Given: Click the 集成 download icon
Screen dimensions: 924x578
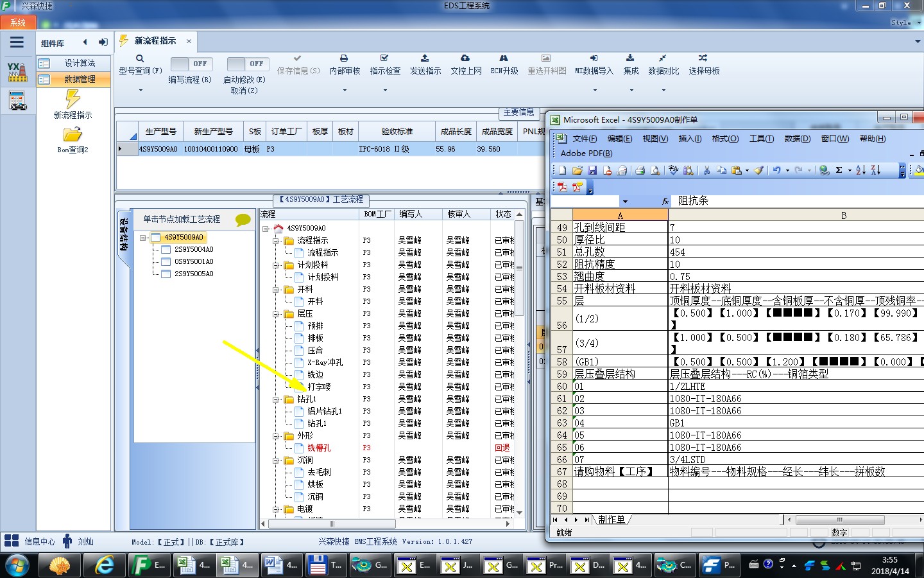Looking at the screenshot, I should click(x=630, y=58).
